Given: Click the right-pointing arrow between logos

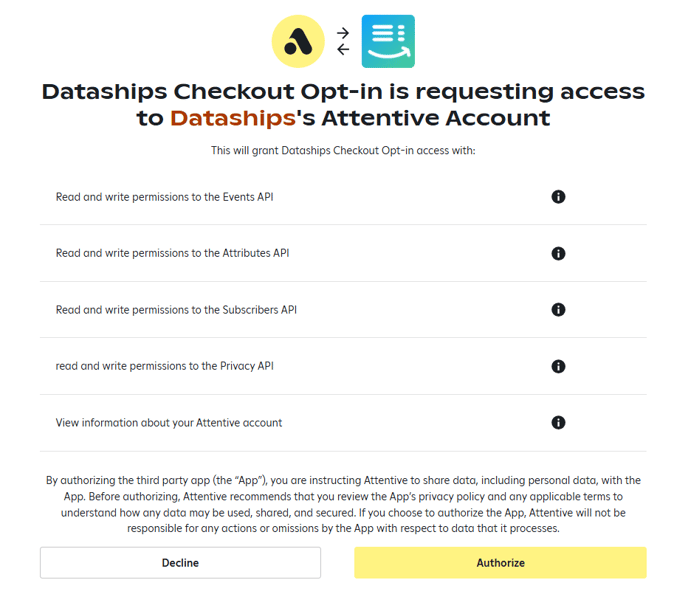Looking at the screenshot, I should click(x=343, y=33).
